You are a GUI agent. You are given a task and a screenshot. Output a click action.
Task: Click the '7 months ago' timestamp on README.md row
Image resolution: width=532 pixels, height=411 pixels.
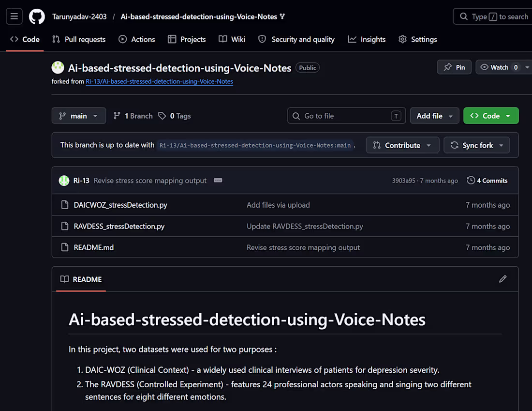tap(488, 248)
